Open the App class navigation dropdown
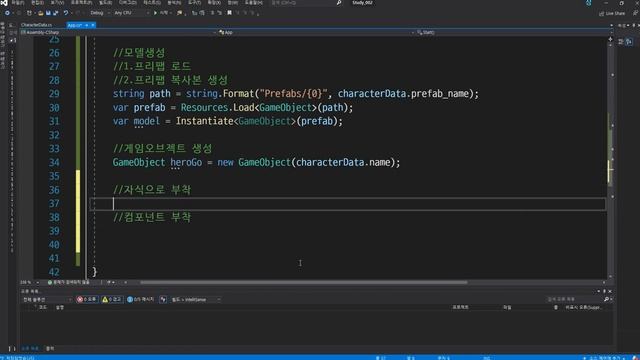 (316, 32)
